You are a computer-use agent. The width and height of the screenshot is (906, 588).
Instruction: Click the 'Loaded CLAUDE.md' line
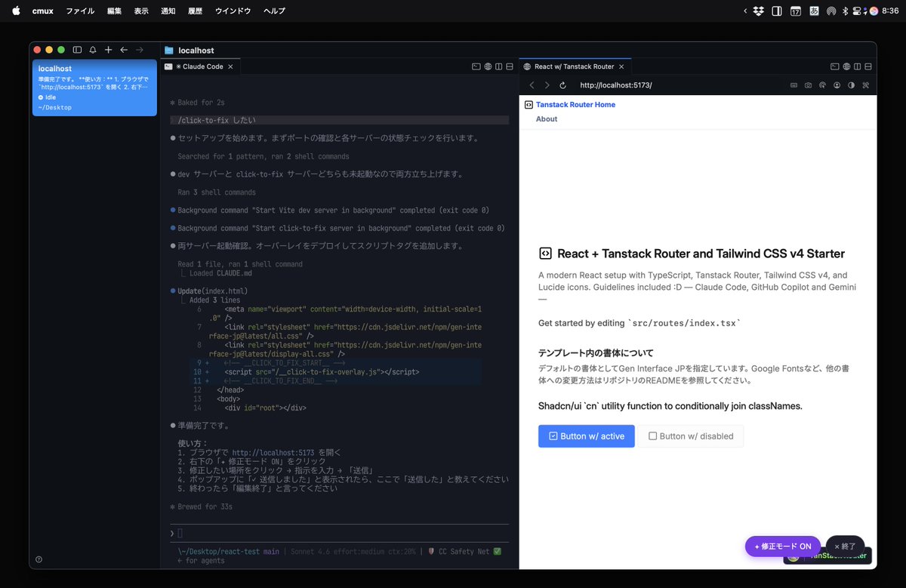(x=220, y=273)
